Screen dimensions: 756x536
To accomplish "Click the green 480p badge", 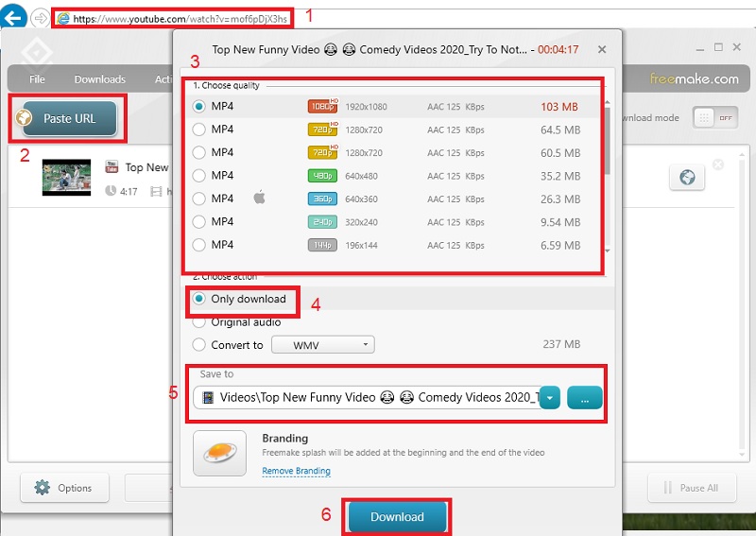I will tap(322, 176).
